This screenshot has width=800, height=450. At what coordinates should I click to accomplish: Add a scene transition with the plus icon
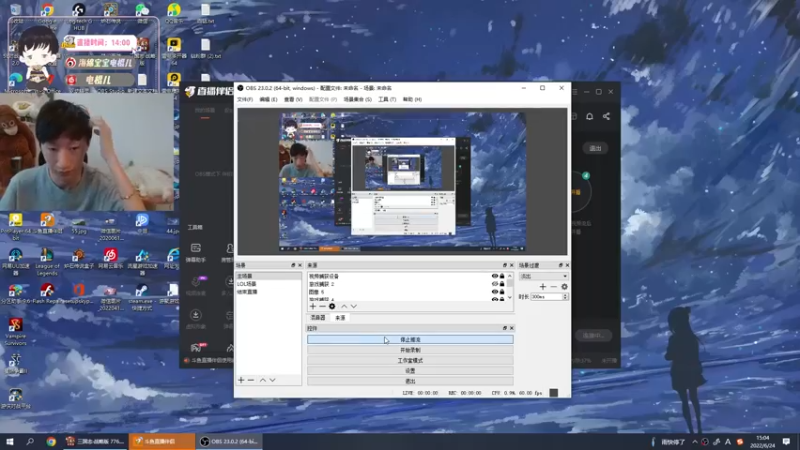[x=543, y=287]
